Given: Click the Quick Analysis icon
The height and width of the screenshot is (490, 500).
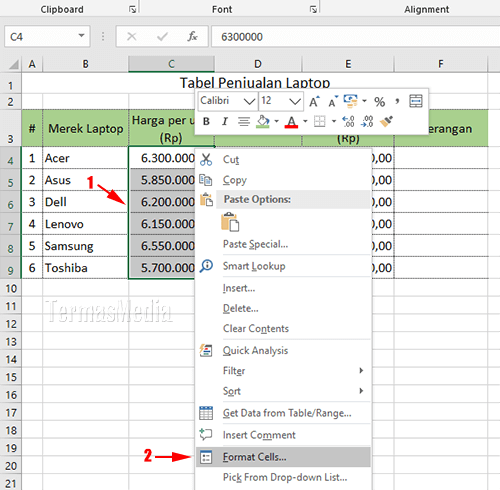Looking at the screenshot, I should pos(206,350).
